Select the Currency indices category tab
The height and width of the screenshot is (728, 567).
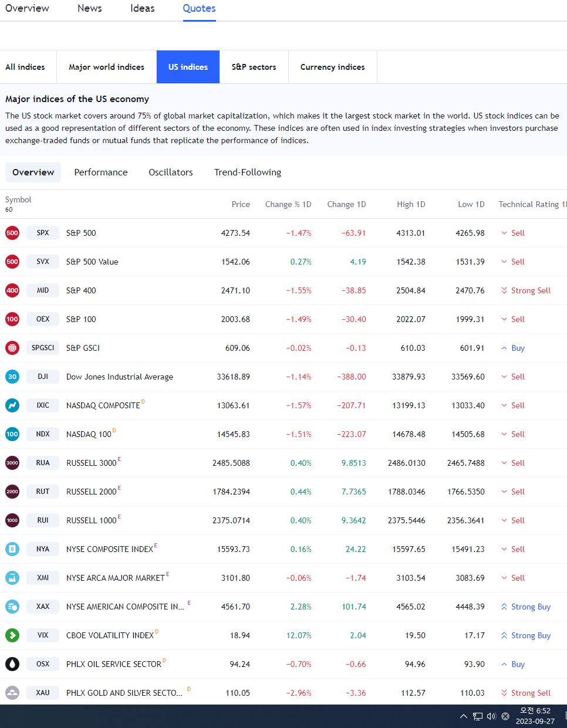332,67
